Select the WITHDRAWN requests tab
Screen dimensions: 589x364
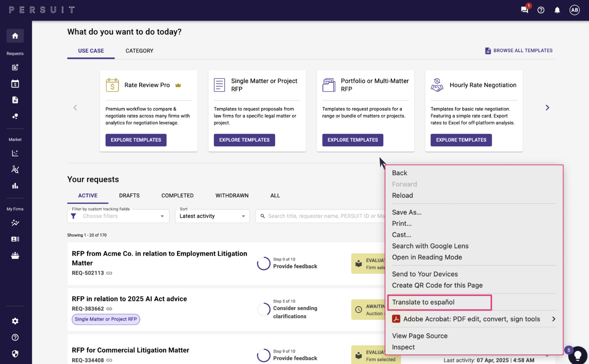232,195
